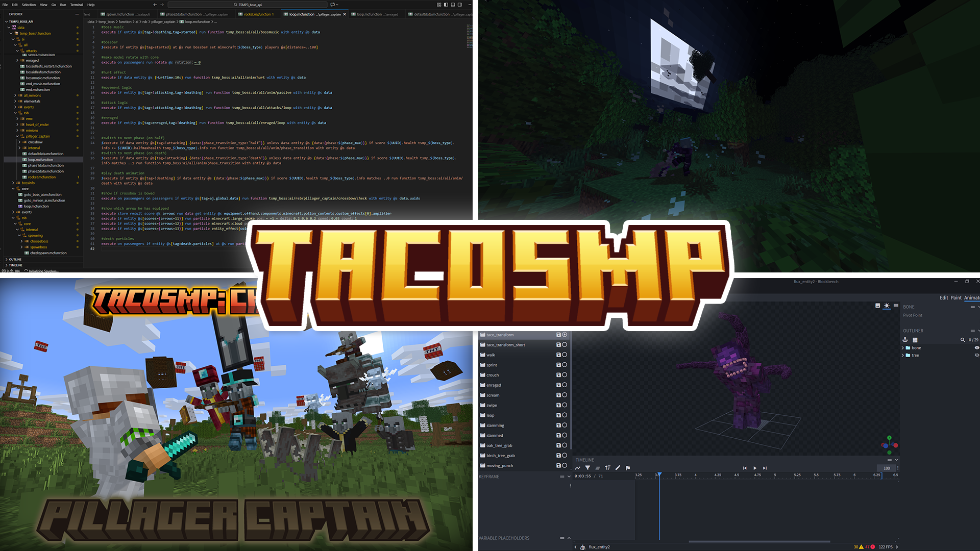Save the swipe animation
Screen dimensions: 980x551
coord(558,405)
